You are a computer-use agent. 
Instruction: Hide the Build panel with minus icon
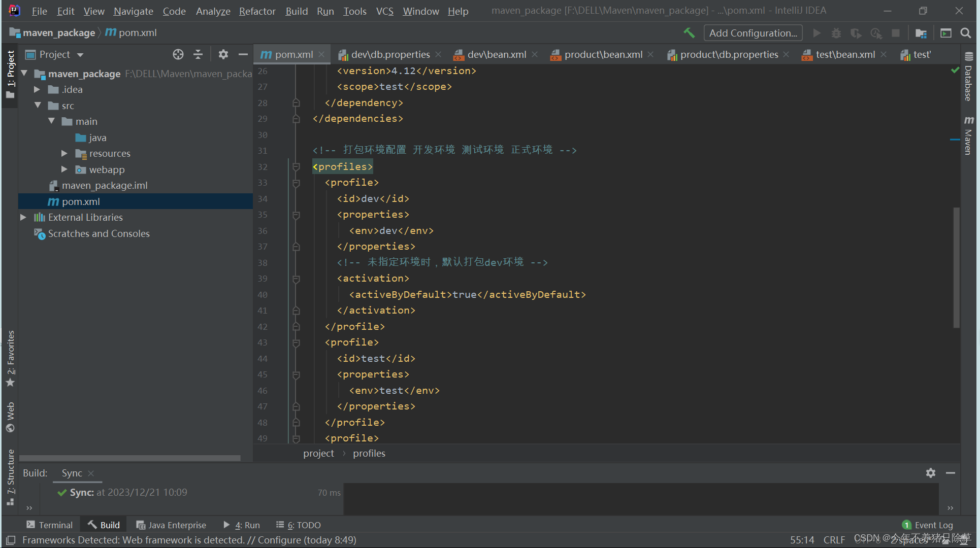pos(951,473)
